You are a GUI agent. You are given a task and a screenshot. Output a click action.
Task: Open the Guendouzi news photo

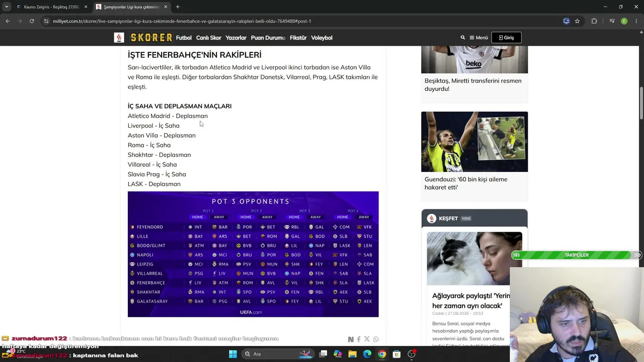474,142
